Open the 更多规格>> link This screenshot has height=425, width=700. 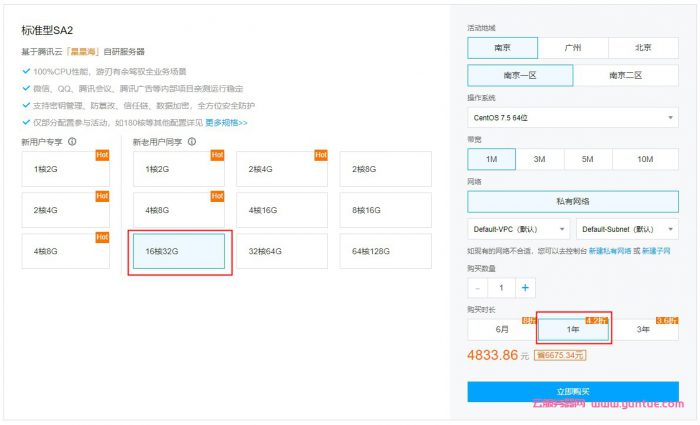point(226,122)
